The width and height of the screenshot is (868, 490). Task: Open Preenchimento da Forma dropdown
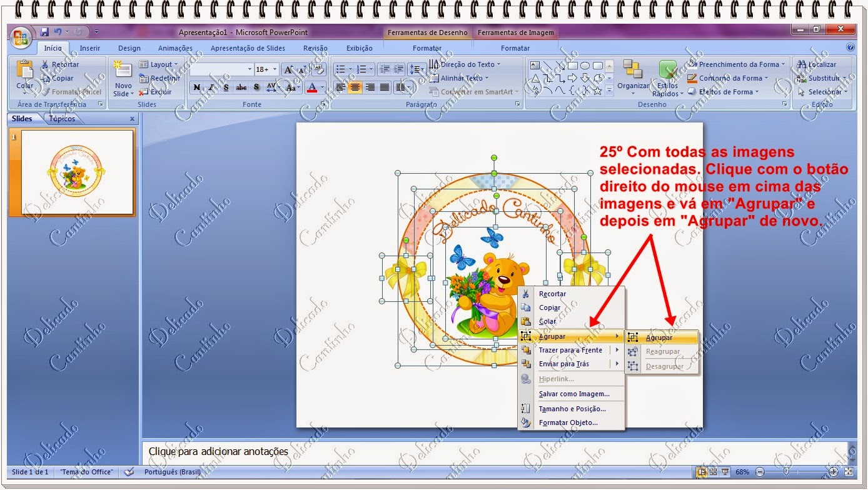pos(737,64)
